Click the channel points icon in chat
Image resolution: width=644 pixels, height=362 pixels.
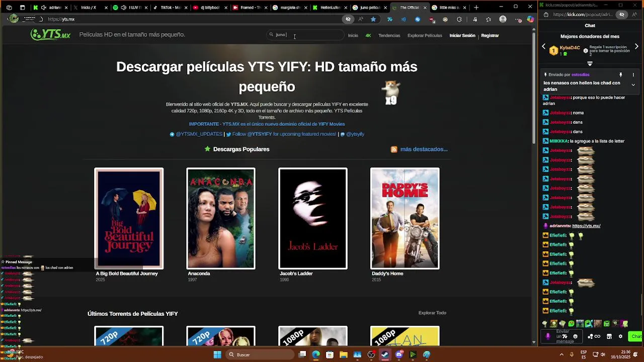[x=590, y=336]
